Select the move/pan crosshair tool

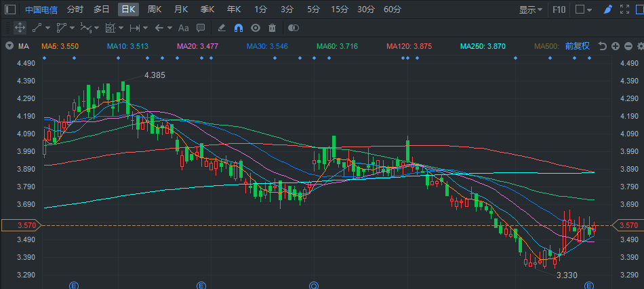[x=19, y=28]
